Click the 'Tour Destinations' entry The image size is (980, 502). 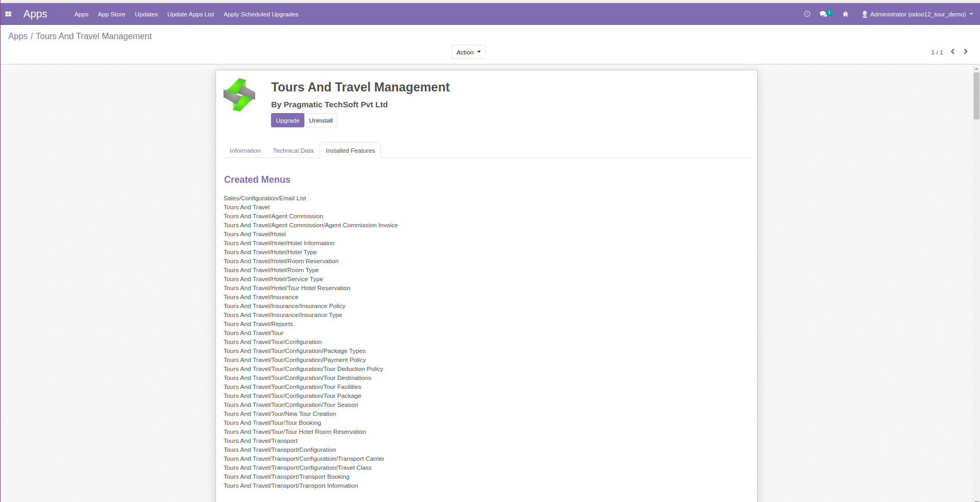[x=297, y=378]
